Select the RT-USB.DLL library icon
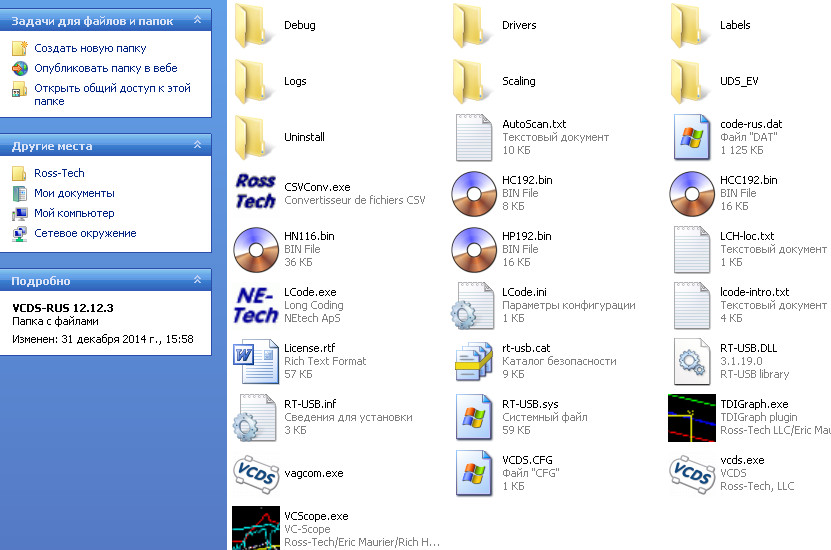831x550 pixels. click(x=692, y=361)
